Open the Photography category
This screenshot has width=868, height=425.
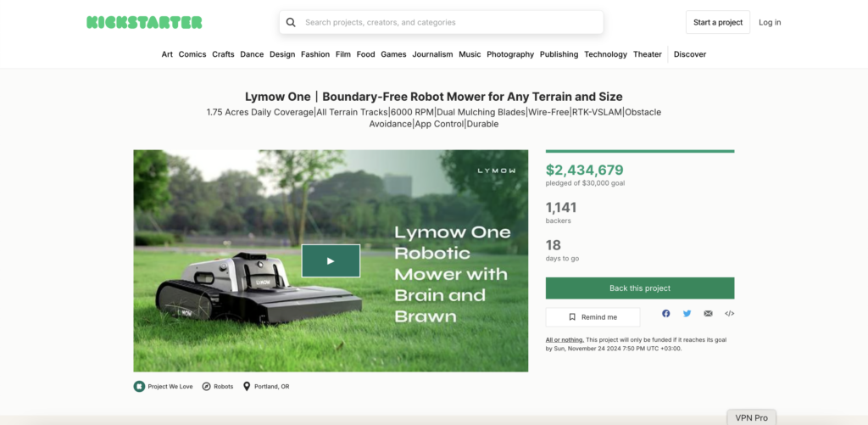click(510, 54)
